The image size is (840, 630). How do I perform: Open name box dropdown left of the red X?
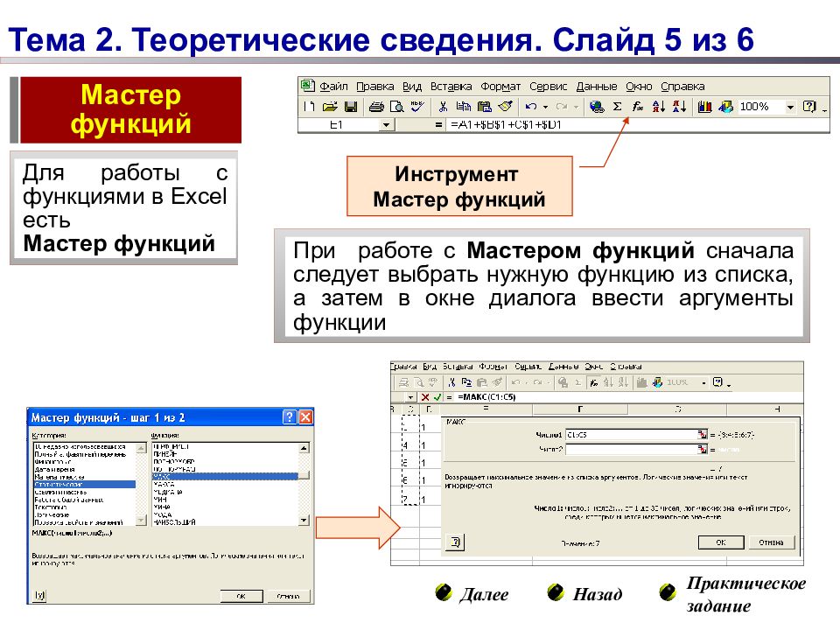click(x=410, y=397)
